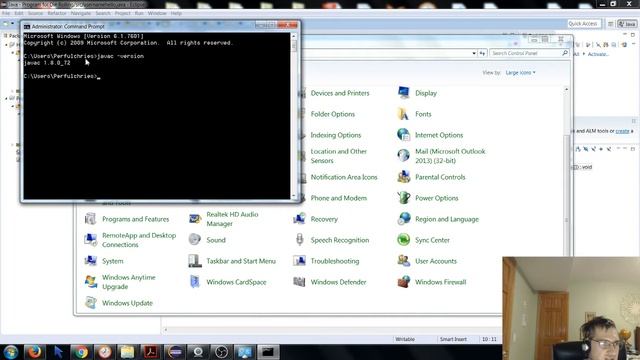Open the Region and Language globe icon

pos(404,219)
